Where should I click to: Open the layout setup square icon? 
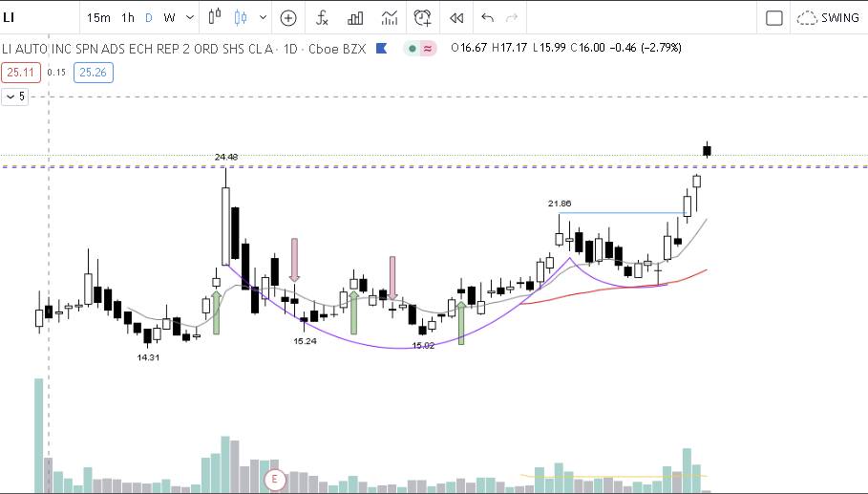tap(773, 18)
